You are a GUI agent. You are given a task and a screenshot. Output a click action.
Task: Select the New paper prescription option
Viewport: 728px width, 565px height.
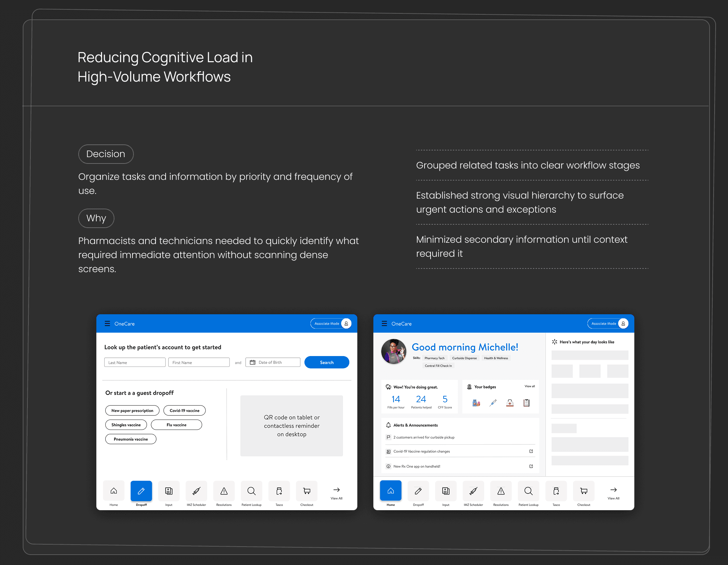tap(132, 411)
